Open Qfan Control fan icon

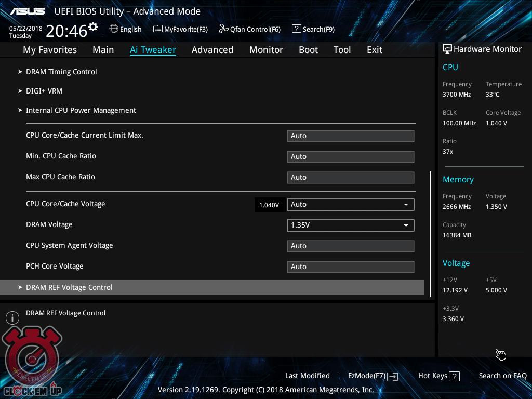pyautogui.click(x=223, y=29)
